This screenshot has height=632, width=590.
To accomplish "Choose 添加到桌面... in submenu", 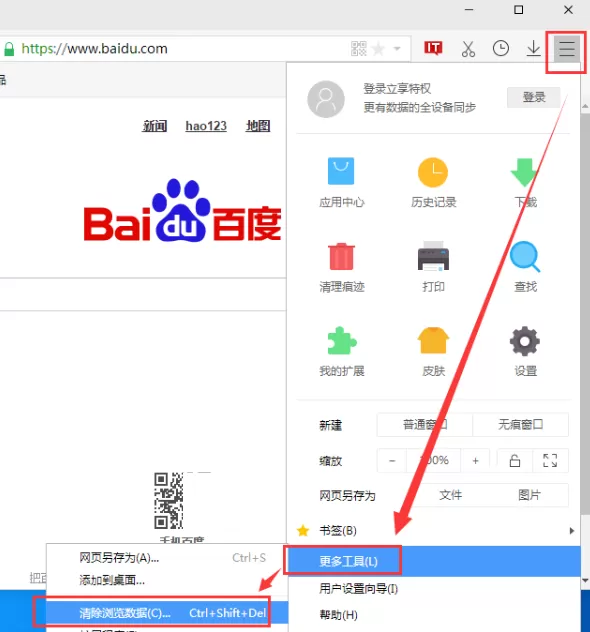I will click(x=167, y=580).
